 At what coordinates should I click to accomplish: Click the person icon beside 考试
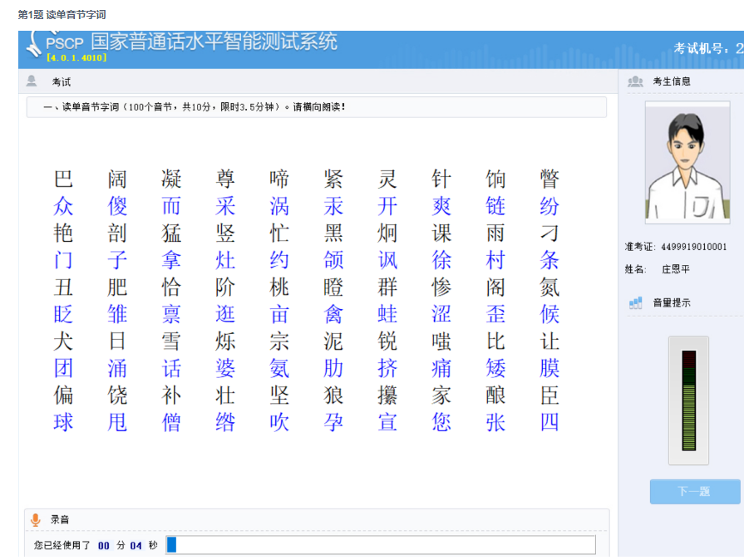[32, 81]
